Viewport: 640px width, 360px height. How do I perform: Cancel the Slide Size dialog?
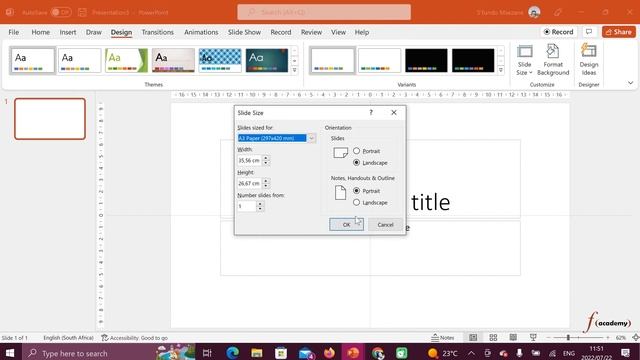point(385,224)
